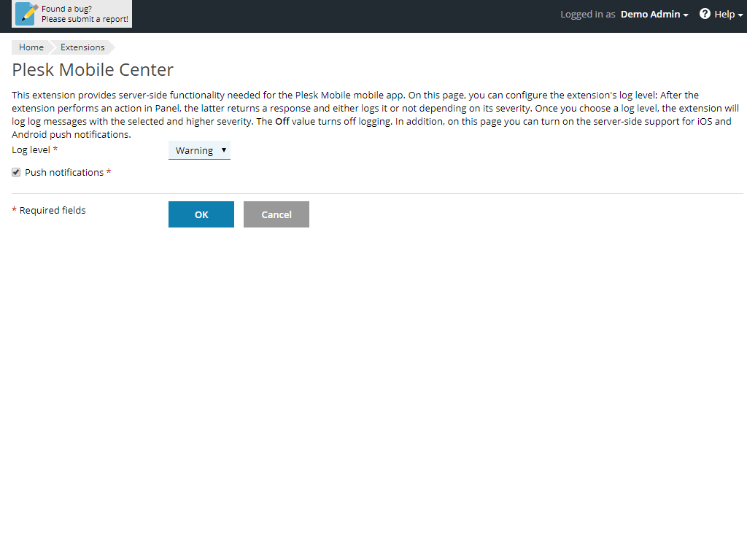The image size is (747, 560).
Task: Click the "Logged in as" text
Action: 587,15
